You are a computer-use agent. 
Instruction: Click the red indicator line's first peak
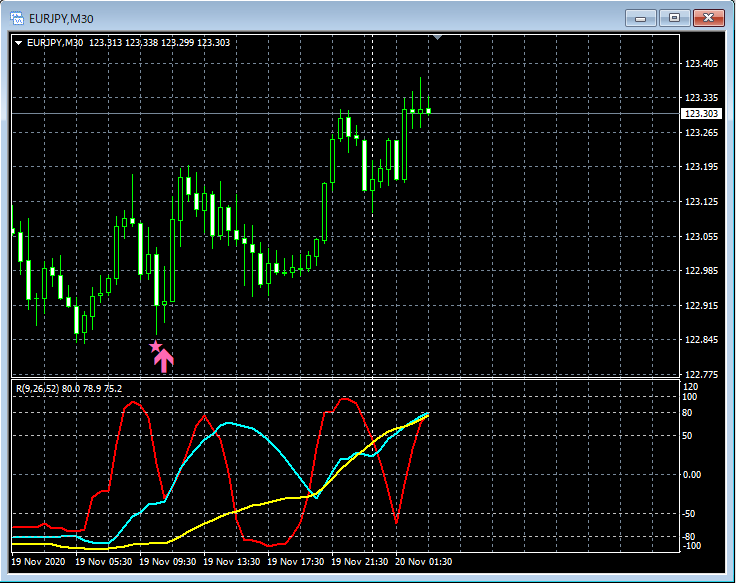tap(135, 402)
